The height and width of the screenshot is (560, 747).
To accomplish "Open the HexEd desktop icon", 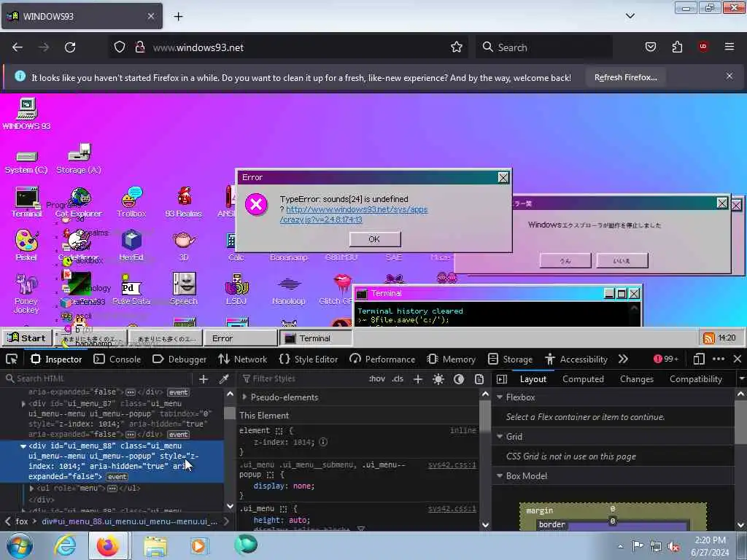I will (x=131, y=245).
